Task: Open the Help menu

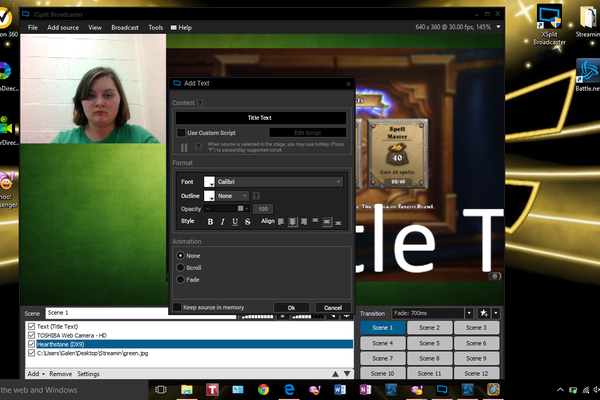Action: coord(181,28)
